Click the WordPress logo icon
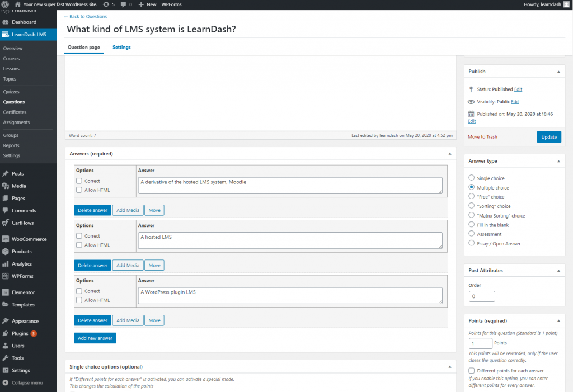Image resolution: width=573 pixels, height=392 pixels. [6, 4]
